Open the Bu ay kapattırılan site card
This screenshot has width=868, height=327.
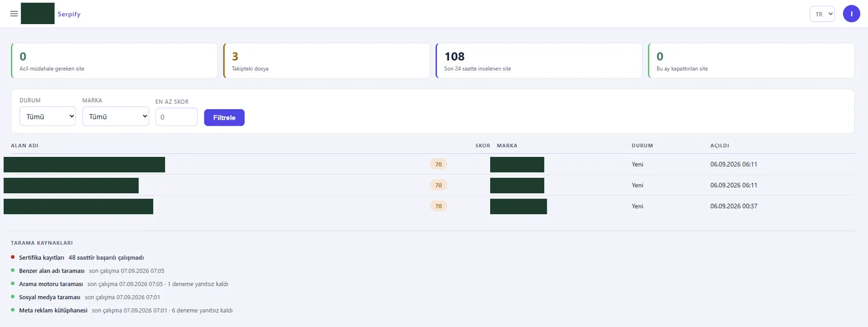click(751, 61)
